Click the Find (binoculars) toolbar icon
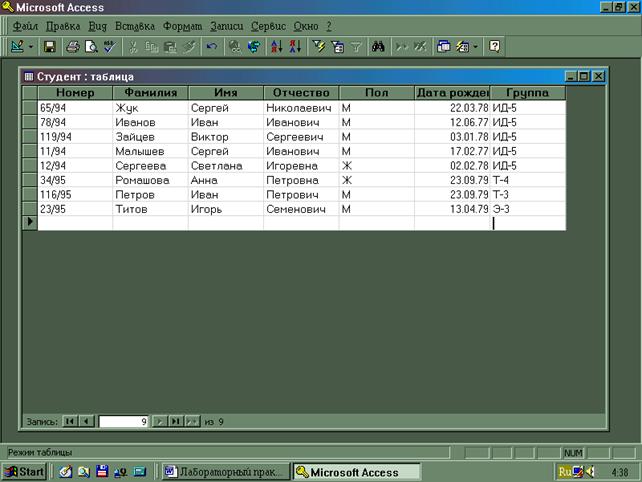 tap(378, 46)
